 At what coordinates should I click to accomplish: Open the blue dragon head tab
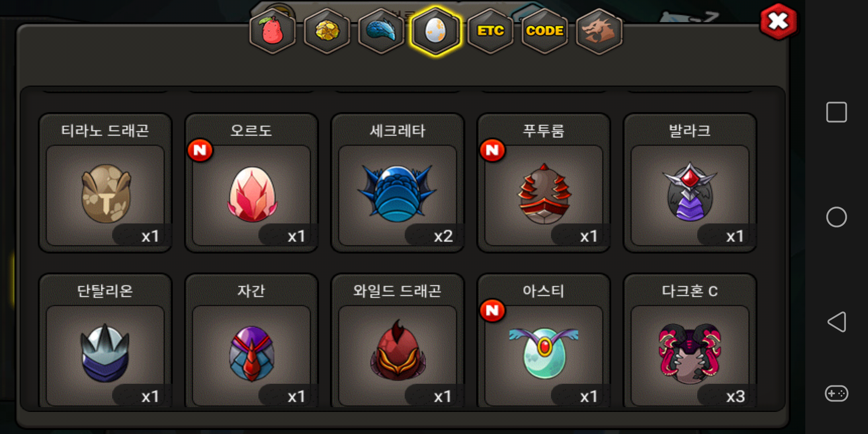click(x=381, y=31)
